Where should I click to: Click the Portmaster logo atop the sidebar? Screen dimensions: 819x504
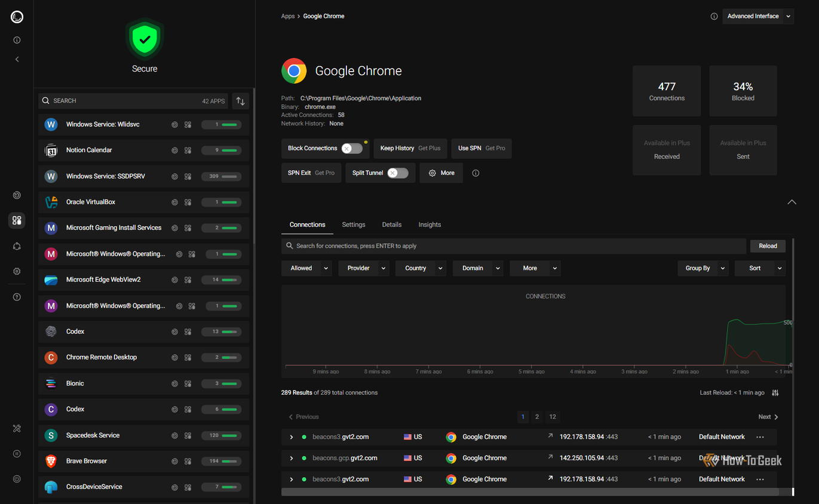[17, 17]
